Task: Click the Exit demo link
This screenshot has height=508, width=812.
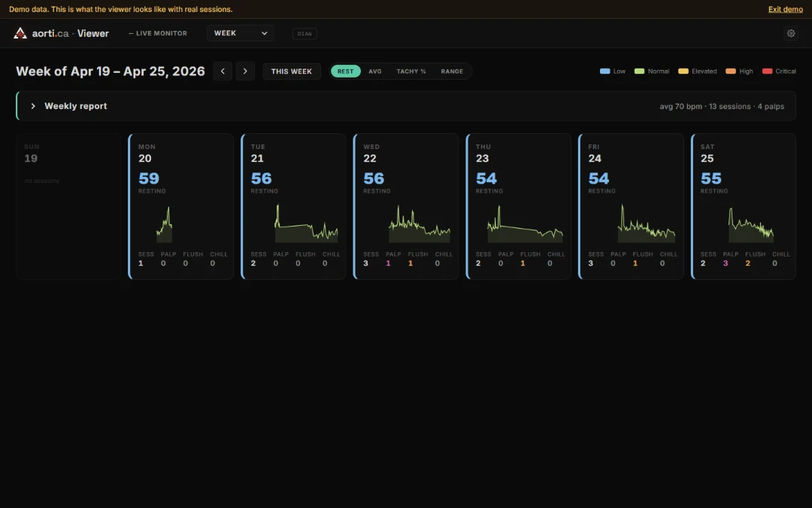Action: (x=785, y=9)
